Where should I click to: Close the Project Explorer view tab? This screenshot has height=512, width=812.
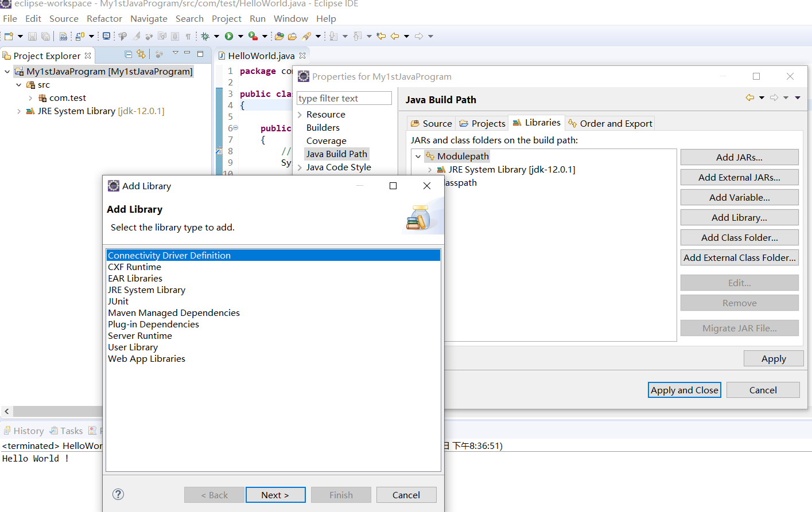(88, 56)
